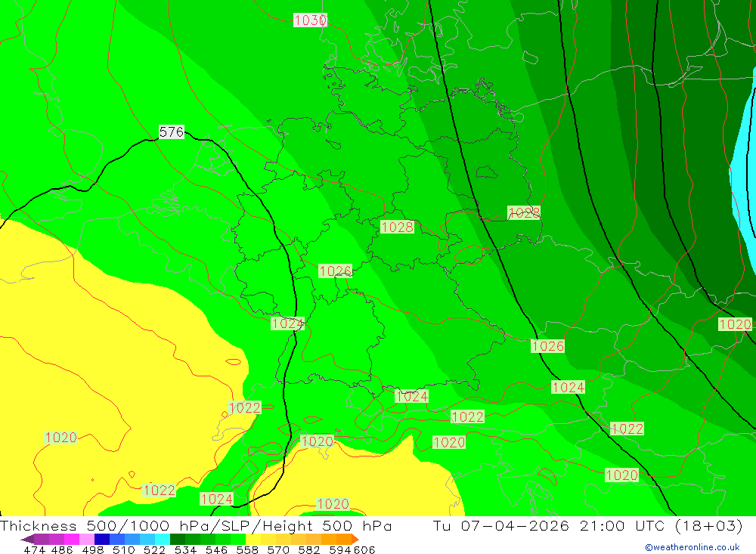756x554 pixels.
Task: Click the Tu 07-04-2026 date text
Action: click(x=501, y=525)
